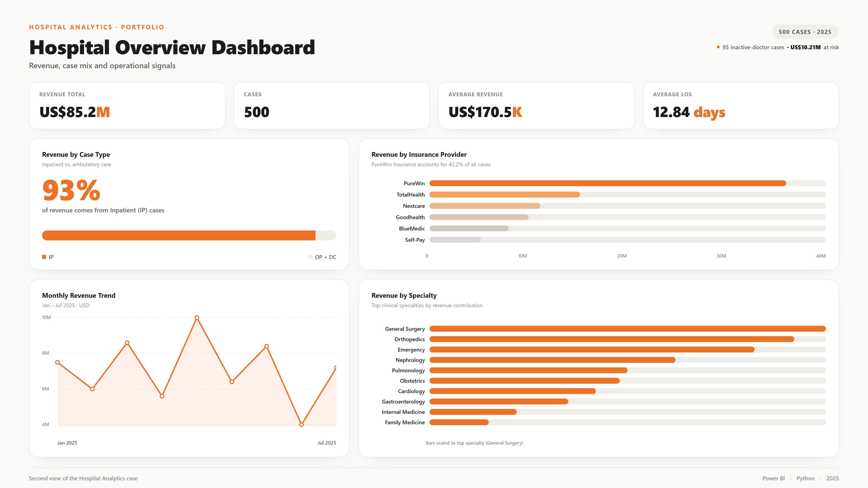The width and height of the screenshot is (868, 488).
Task: Click the 95 inactive-doctor cases text
Action: [753, 47]
